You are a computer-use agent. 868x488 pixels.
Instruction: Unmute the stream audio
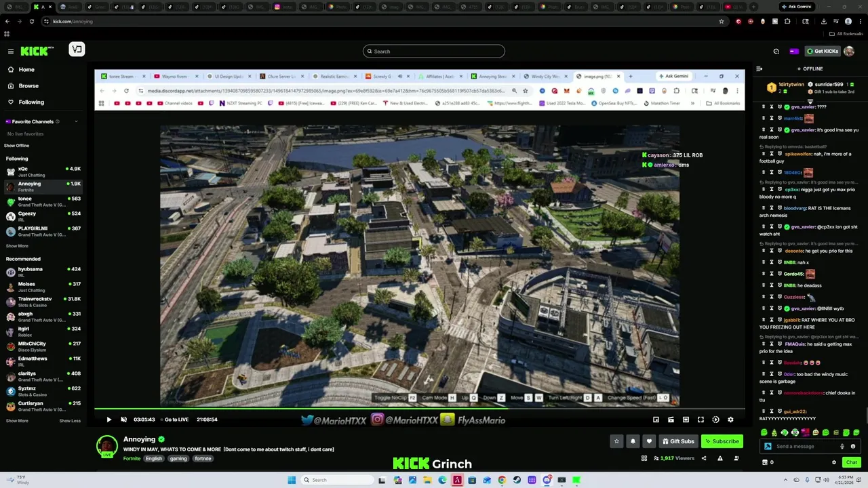coord(123,420)
